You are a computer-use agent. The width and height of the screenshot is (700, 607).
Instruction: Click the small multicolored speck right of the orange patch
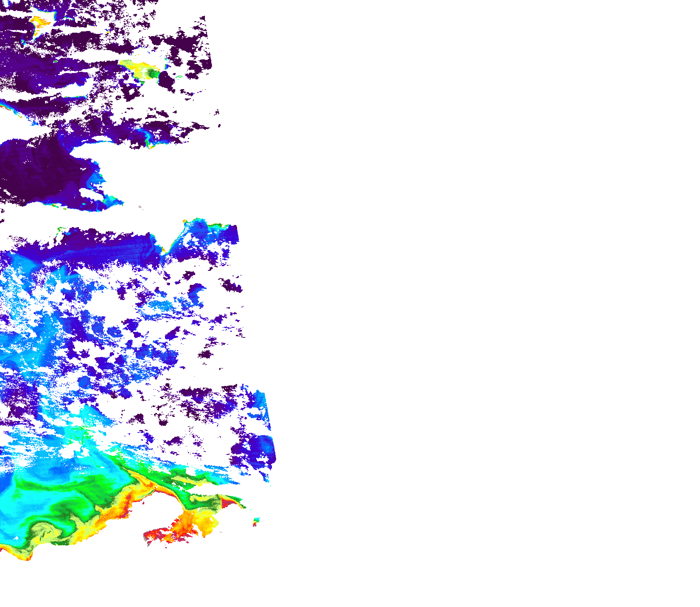pos(256,521)
